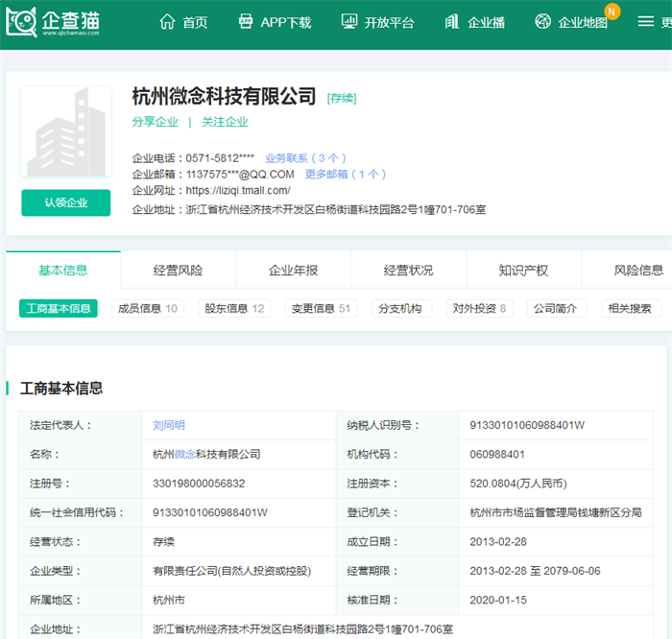Click 存续 value in 经营状态 row
The height and width of the screenshot is (639, 672).
click(164, 541)
